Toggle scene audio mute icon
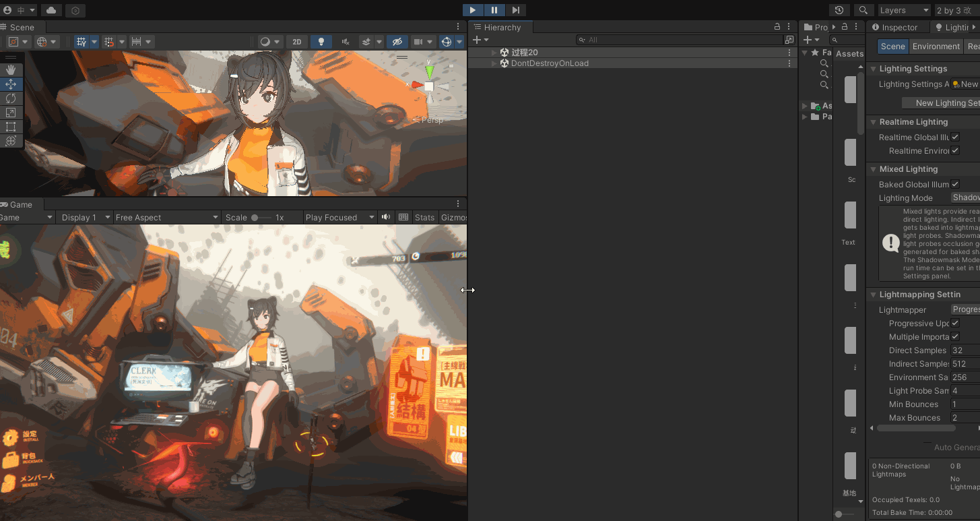The image size is (980, 521). click(346, 42)
